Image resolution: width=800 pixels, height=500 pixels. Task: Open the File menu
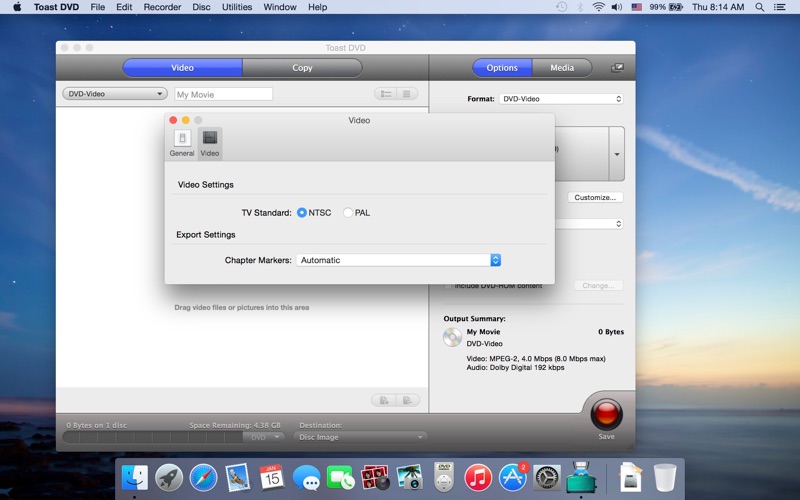[97, 7]
